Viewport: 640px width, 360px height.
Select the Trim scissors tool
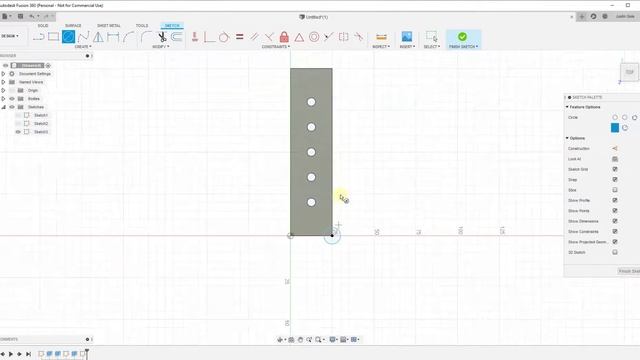pos(162,37)
